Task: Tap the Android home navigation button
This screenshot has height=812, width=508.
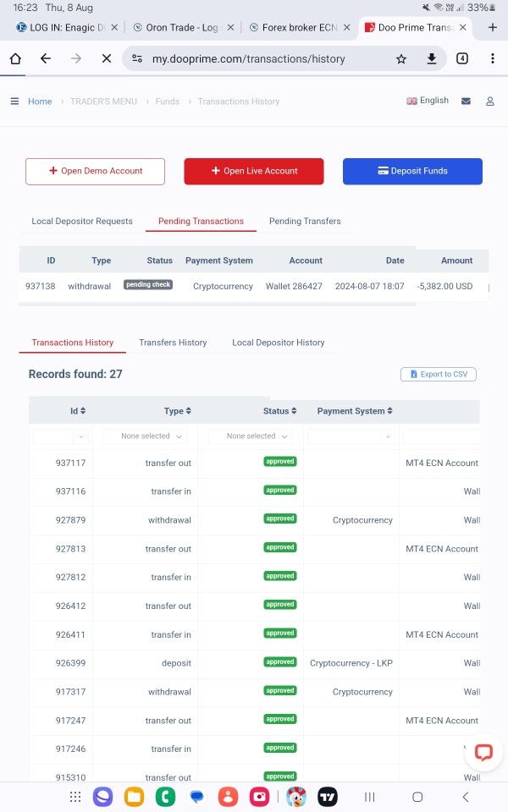Action: 417,797
